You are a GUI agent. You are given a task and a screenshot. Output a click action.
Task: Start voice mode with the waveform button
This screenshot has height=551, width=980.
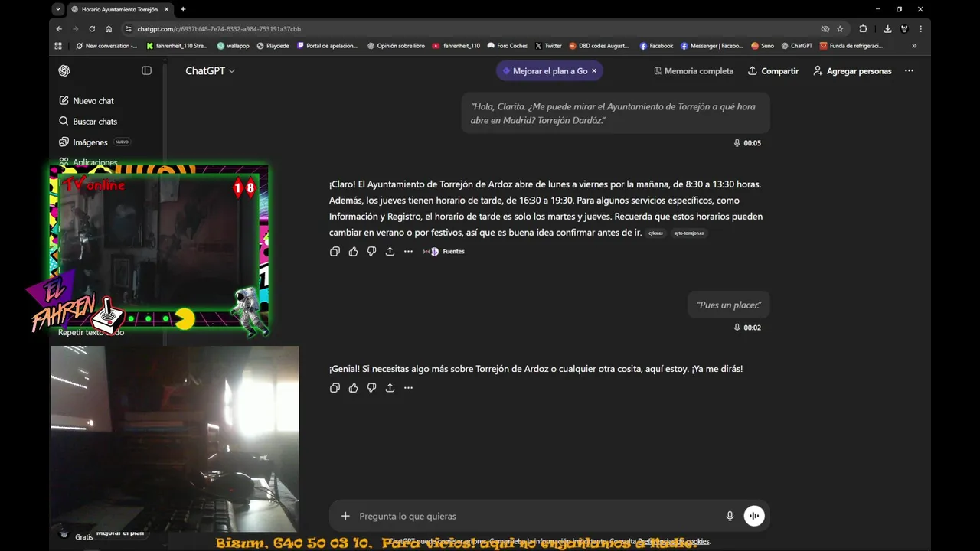[x=754, y=516]
